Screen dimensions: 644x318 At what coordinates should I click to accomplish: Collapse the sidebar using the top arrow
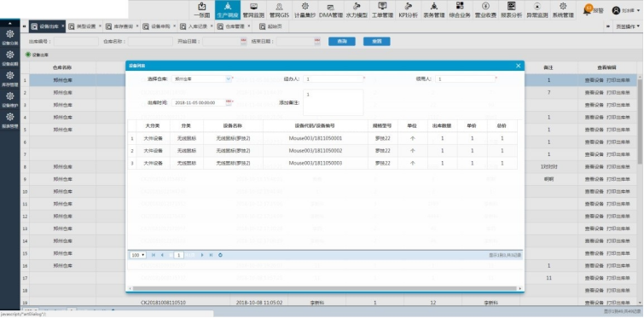pyautogui.click(x=10, y=23)
